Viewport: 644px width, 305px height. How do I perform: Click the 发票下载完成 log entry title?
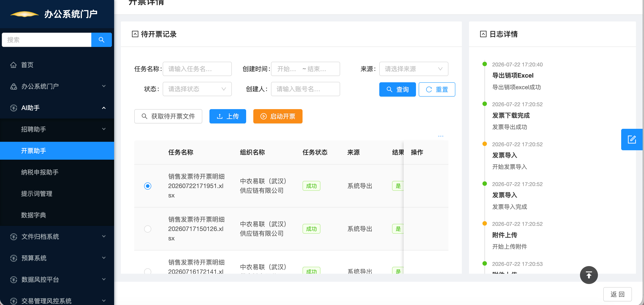pos(511,115)
